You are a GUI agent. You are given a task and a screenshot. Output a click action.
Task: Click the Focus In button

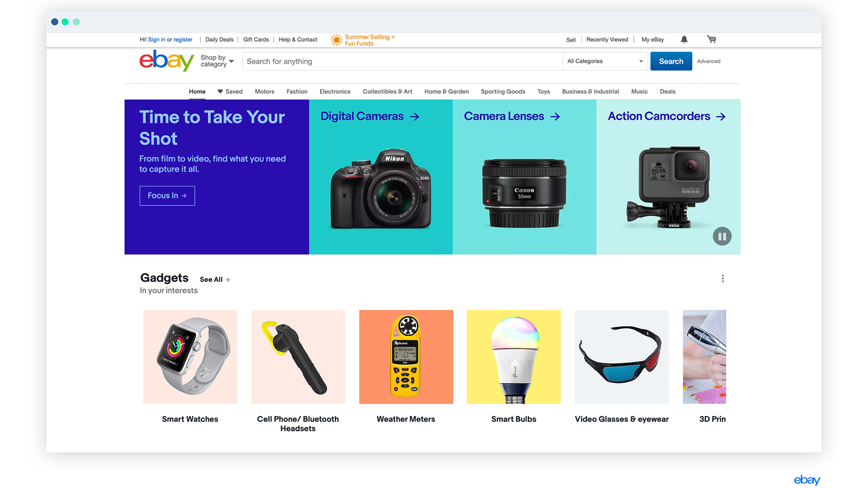tap(167, 196)
